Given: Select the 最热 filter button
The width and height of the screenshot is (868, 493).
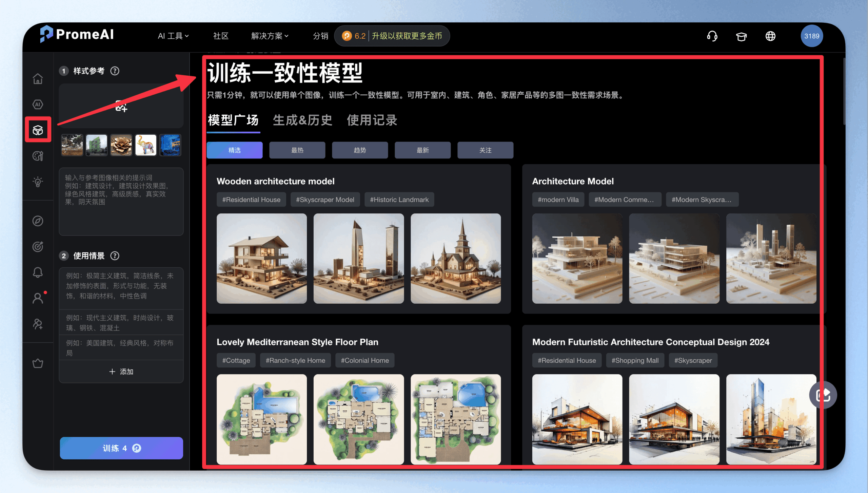Looking at the screenshot, I should click(x=297, y=150).
